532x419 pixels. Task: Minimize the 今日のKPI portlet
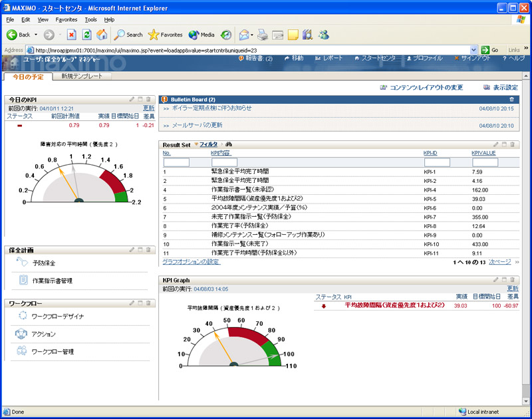(140, 99)
